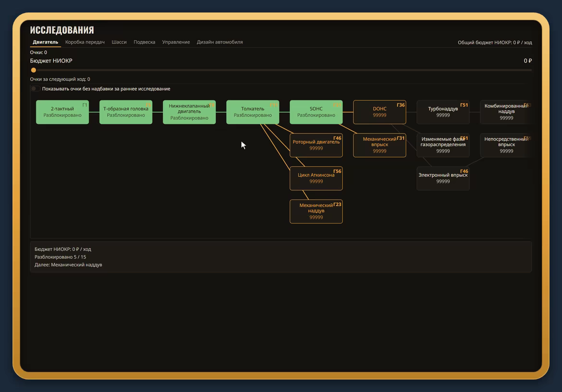562x392 pixels.
Task: Click the ИССЛЕДОВАНИЯ heading
Action: [x=62, y=30]
